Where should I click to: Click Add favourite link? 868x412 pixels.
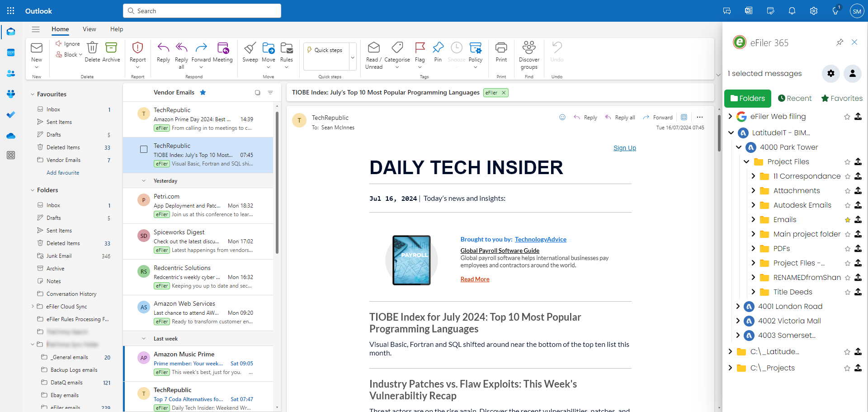pos(63,173)
